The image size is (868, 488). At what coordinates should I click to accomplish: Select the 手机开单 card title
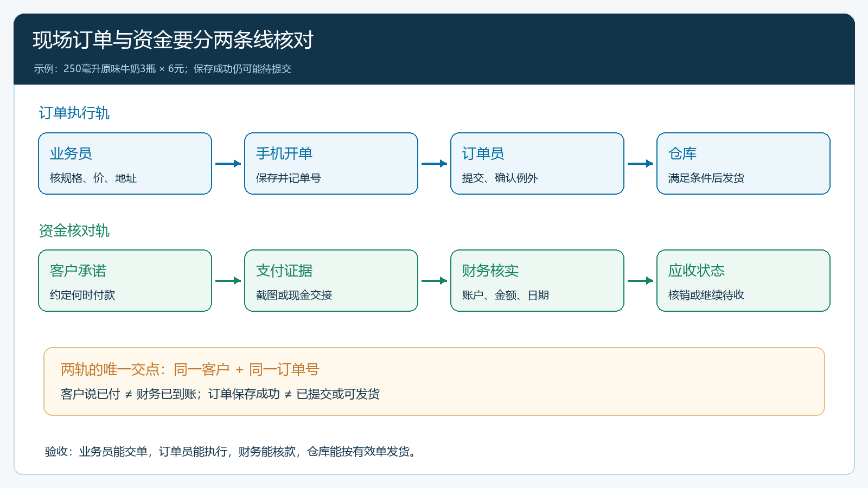click(284, 153)
